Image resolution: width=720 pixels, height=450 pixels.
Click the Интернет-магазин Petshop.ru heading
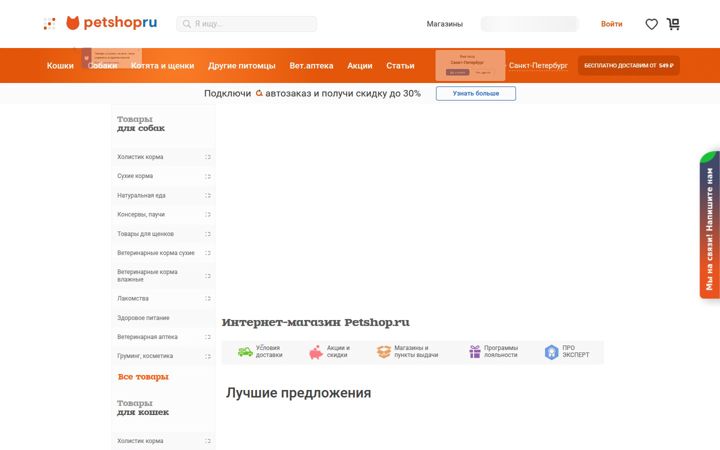click(x=315, y=322)
